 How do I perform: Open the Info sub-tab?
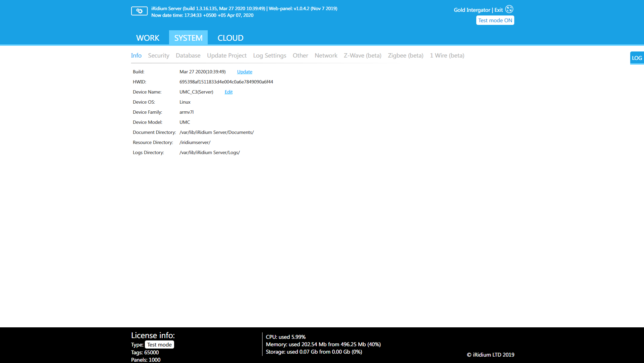136,56
